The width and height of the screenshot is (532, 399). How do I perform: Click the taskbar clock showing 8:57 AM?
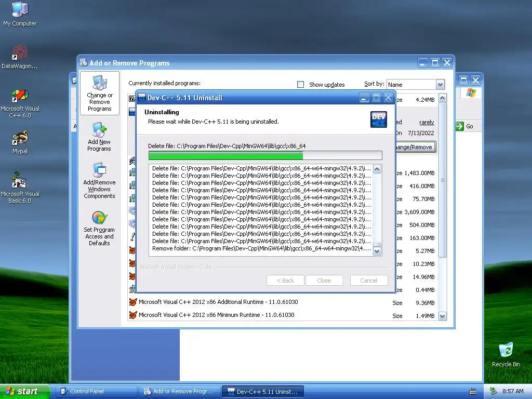point(513,391)
